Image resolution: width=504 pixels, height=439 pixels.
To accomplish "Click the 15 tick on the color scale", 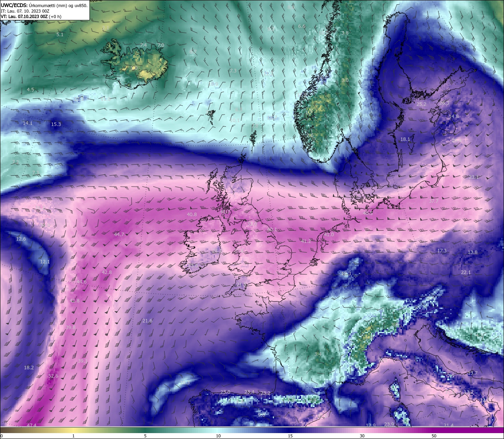I will click(x=290, y=436).
